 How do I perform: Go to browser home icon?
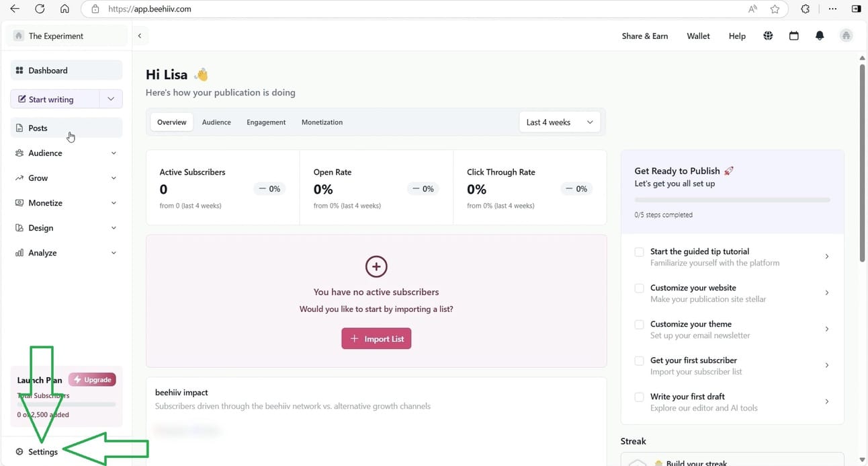click(64, 9)
